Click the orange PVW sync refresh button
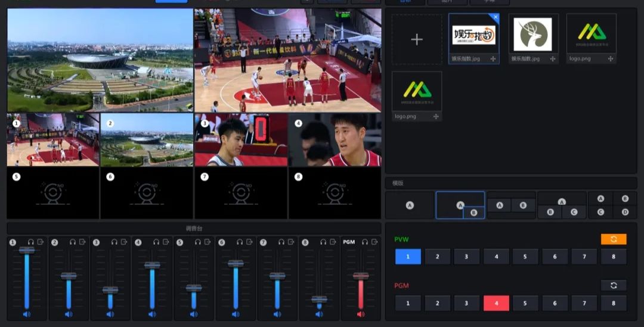644x327 pixels. (x=614, y=239)
